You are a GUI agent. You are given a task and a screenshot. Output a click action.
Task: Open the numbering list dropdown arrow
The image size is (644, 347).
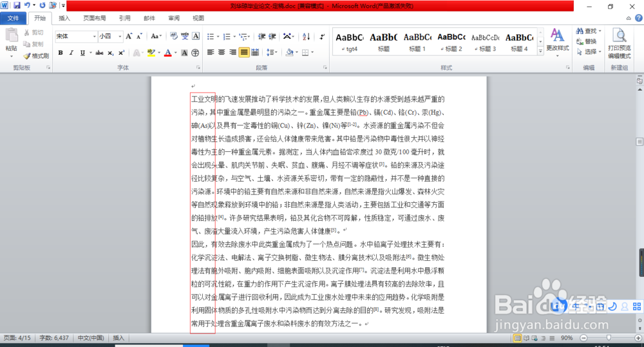coord(234,37)
